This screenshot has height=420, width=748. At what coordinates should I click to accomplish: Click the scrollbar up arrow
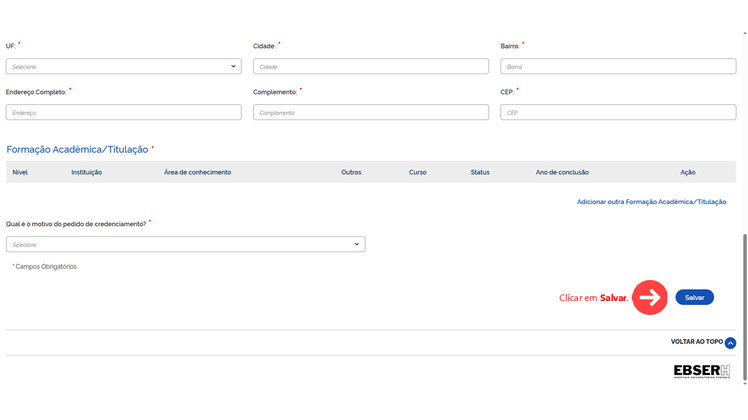(745, 33)
